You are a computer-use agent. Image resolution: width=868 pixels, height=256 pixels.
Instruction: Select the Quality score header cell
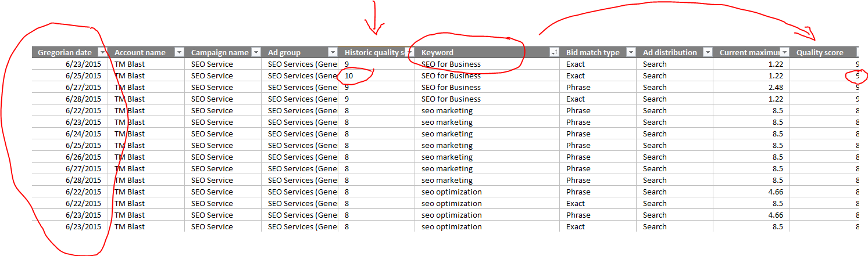pyautogui.click(x=824, y=52)
